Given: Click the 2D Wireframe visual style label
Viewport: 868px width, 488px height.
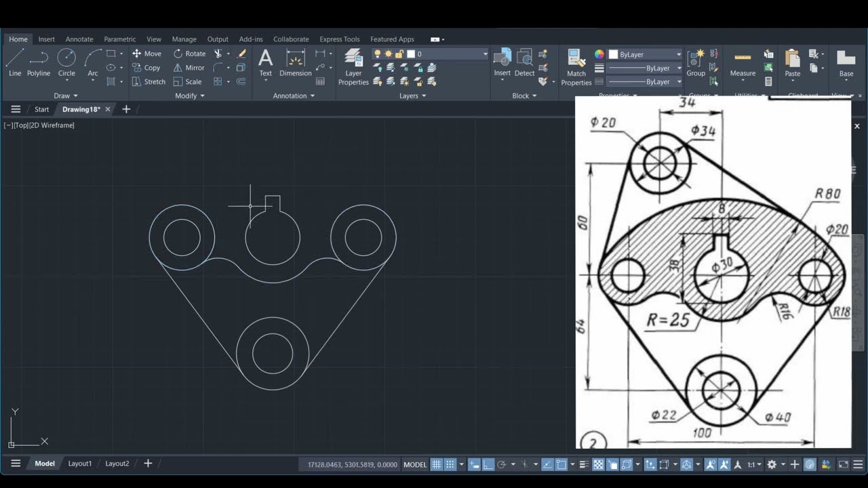Looking at the screenshot, I should 53,125.
